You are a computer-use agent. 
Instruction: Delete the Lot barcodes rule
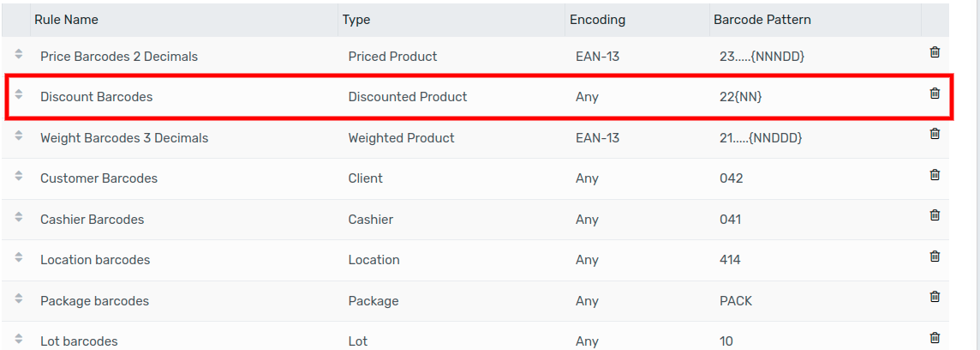click(935, 338)
